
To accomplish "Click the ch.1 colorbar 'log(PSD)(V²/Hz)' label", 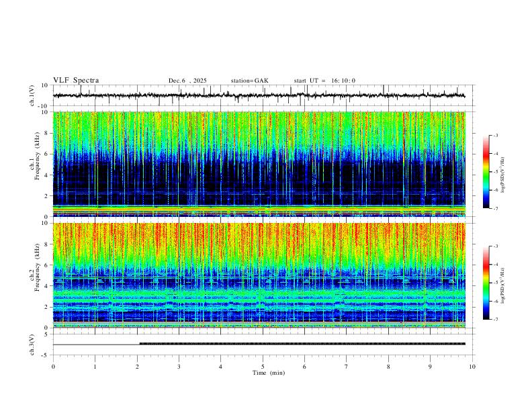I will pos(503,175).
